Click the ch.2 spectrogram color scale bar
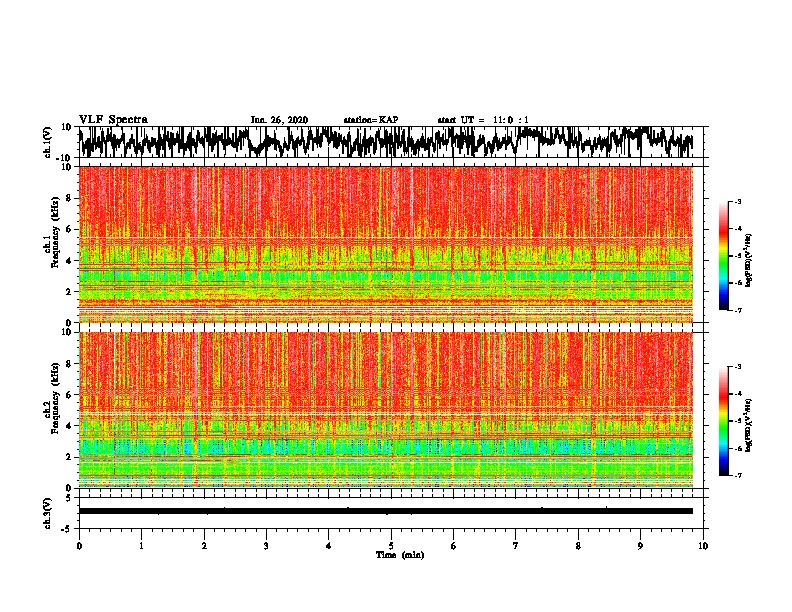Screen dimensions: 792x612 (x=723, y=421)
